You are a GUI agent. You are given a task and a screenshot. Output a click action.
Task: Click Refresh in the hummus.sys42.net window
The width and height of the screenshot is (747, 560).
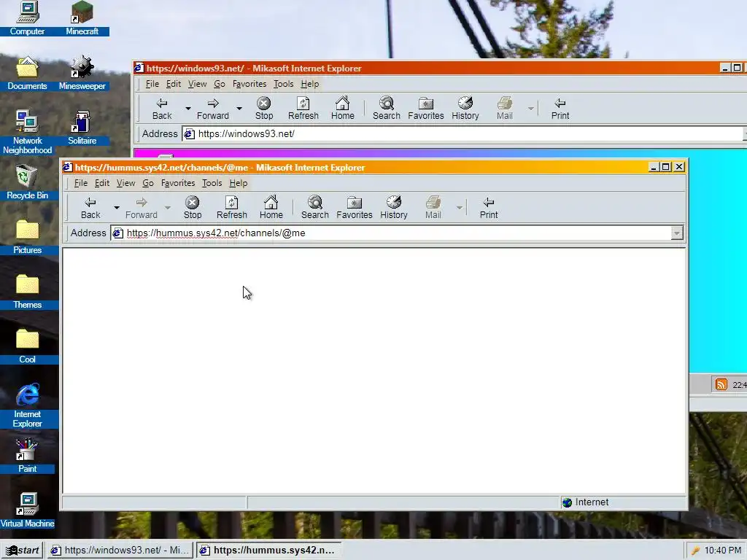coord(231,208)
